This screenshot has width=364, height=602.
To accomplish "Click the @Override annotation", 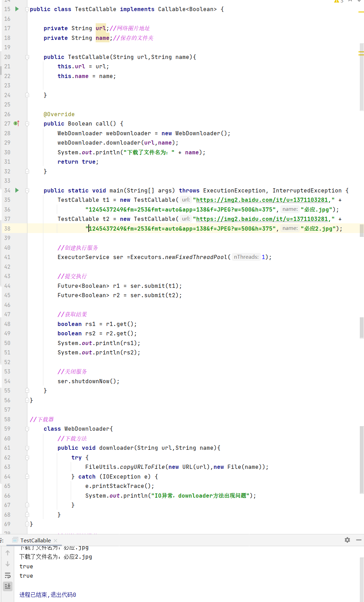I will pyautogui.click(x=59, y=114).
